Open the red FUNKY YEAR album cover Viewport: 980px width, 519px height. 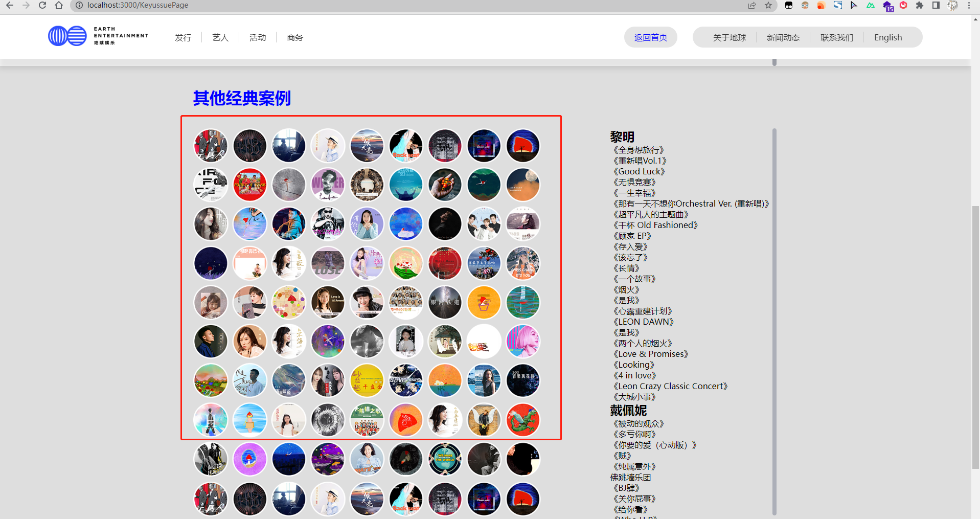(x=250, y=185)
